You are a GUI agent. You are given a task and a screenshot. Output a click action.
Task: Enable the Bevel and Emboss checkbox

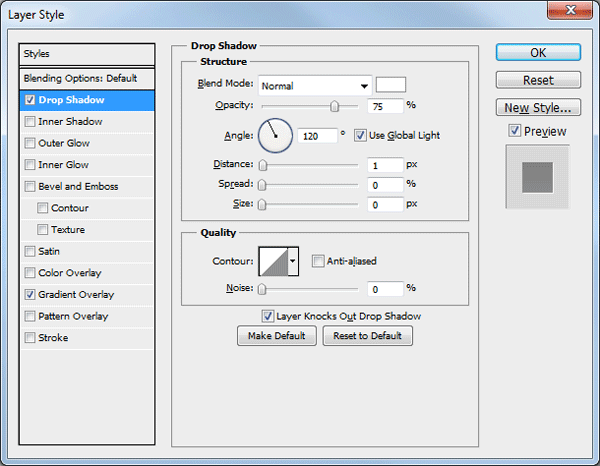[30, 186]
